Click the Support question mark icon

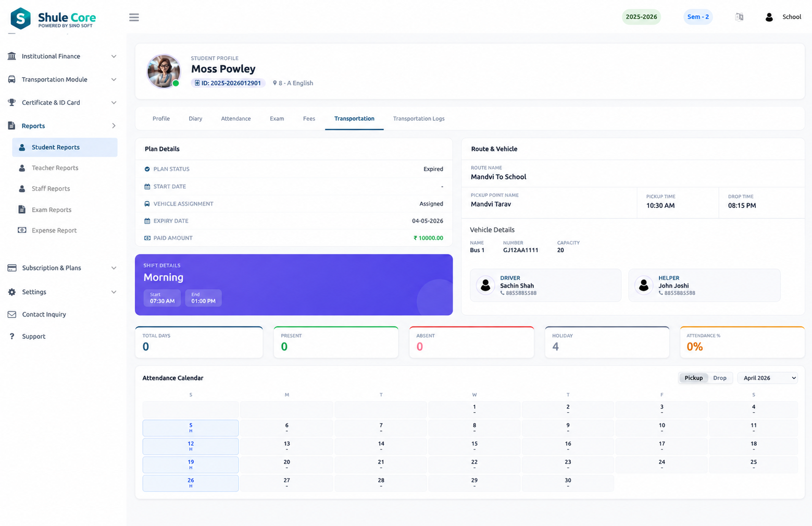point(11,336)
